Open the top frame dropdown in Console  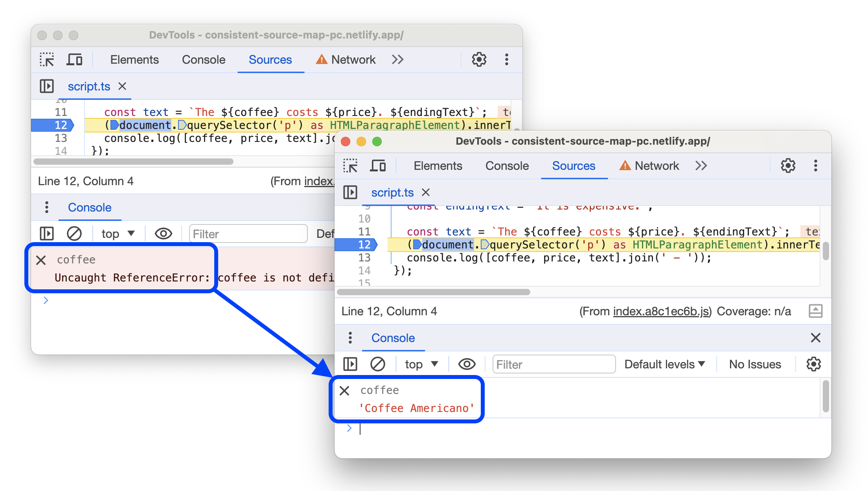[x=417, y=364]
